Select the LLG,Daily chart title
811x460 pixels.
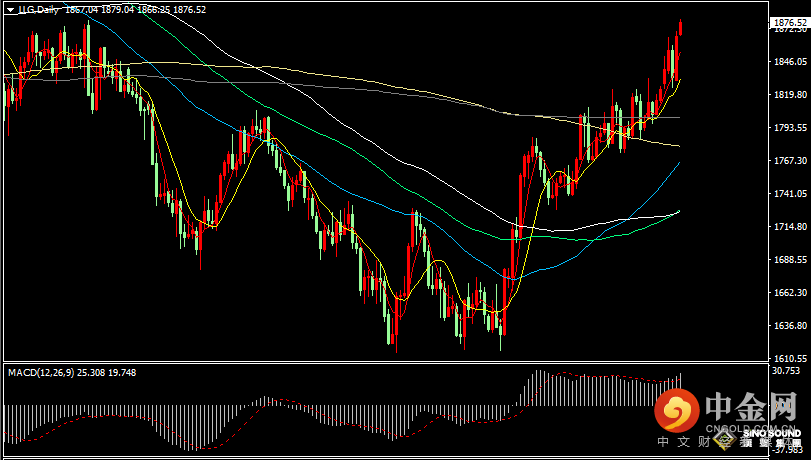[37, 10]
